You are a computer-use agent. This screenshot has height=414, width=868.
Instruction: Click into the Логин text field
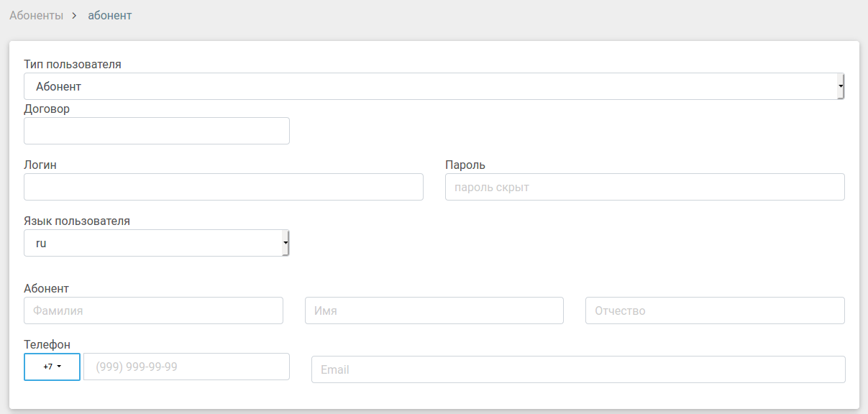pyautogui.click(x=224, y=187)
